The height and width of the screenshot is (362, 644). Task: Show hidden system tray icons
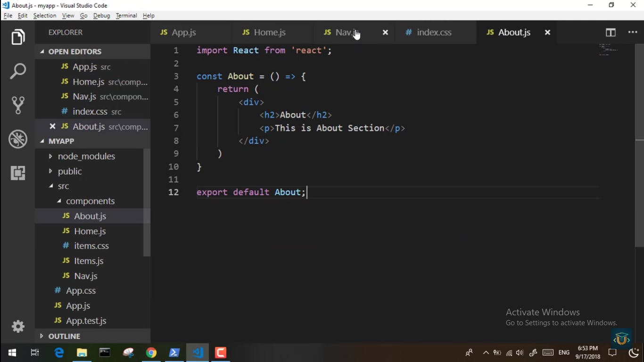coord(486,353)
